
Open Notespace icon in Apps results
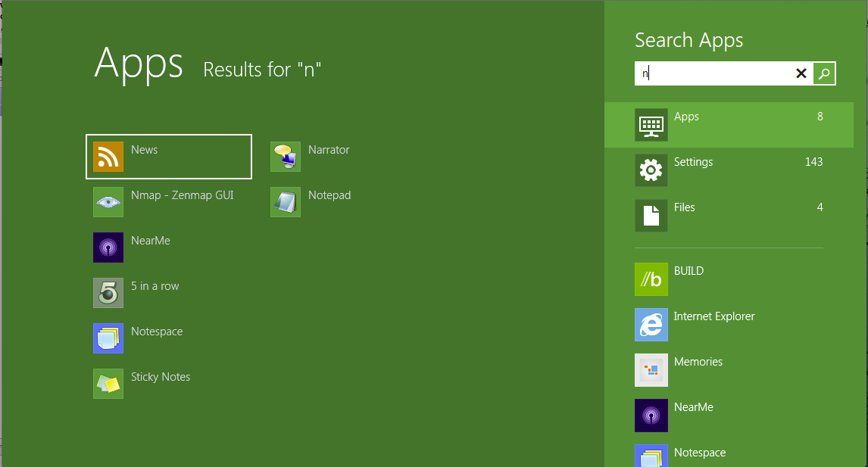pyautogui.click(x=108, y=338)
